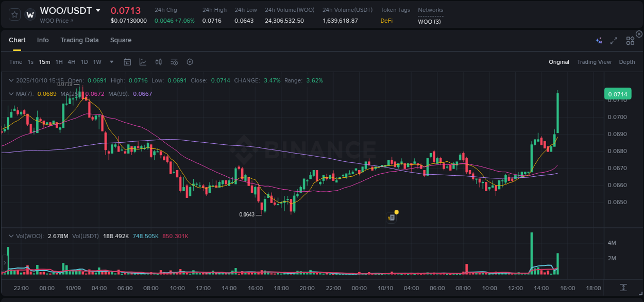Image resolution: width=644 pixels, height=302 pixels.
Task: Open chart settings via the hexagon gear icon
Action: [x=190, y=62]
